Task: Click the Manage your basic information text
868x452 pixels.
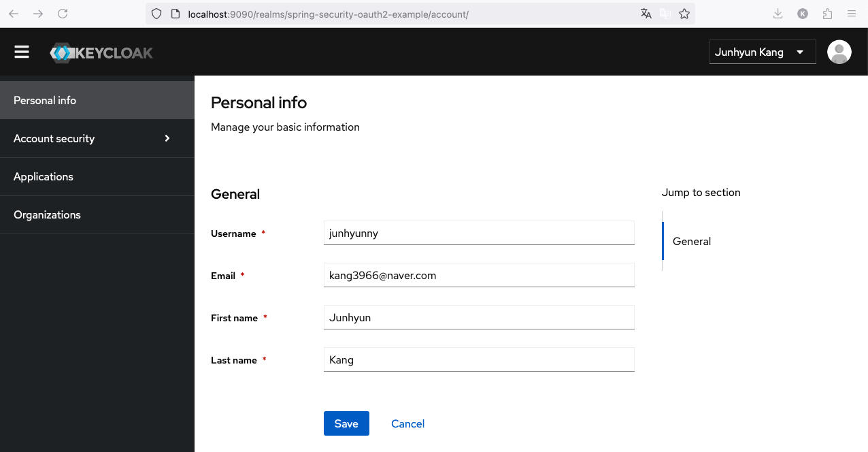Action: [285, 127]
